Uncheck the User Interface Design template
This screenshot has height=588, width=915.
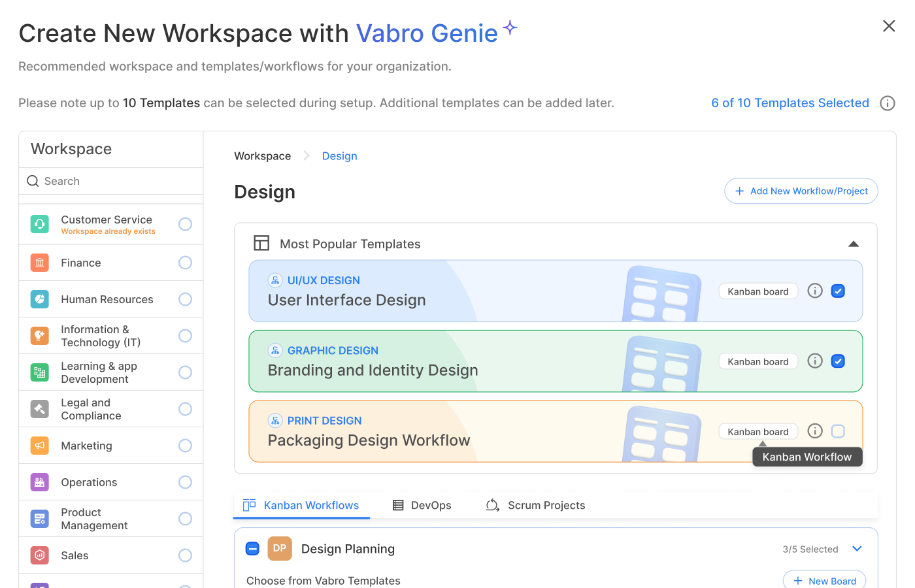(x=838, y=291)
